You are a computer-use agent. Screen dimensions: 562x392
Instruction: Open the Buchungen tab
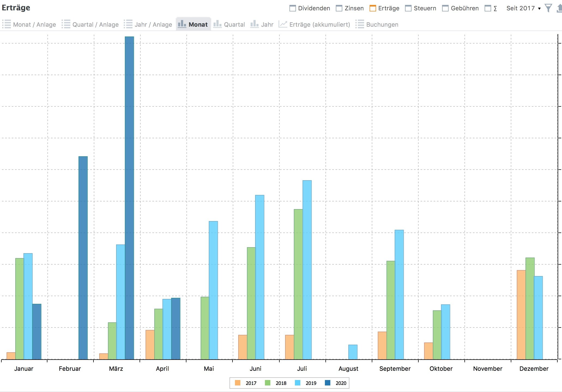pos(382,24)
